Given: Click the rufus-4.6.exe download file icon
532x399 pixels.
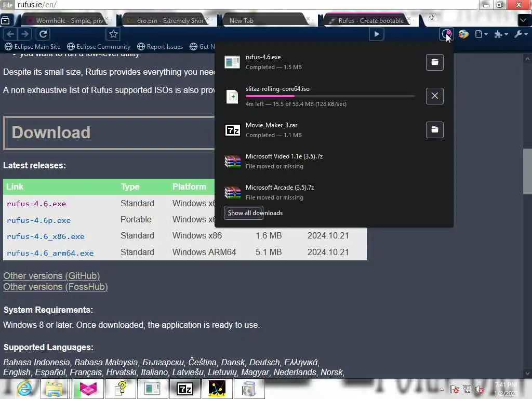Looking at the screenshot, I should click(232, 62).
